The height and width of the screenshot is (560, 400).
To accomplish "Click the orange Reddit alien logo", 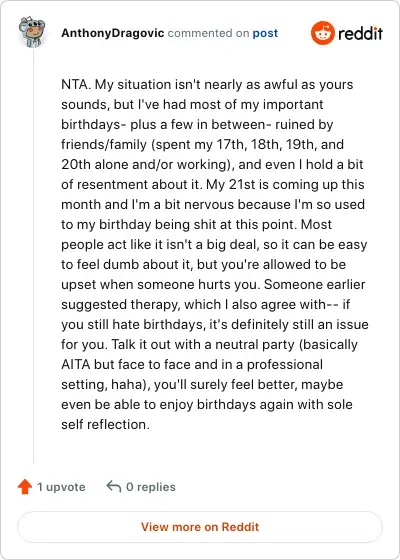I will tap(322, 33).
